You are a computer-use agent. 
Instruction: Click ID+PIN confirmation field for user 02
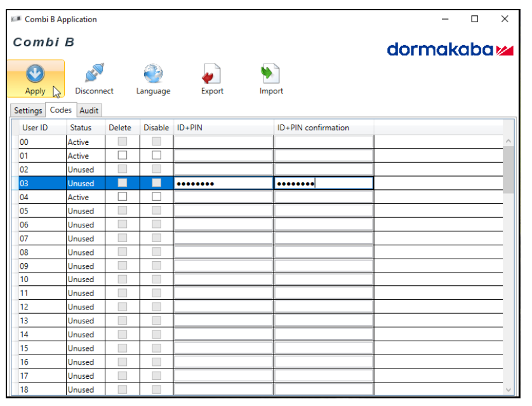(x=324, y=170)
